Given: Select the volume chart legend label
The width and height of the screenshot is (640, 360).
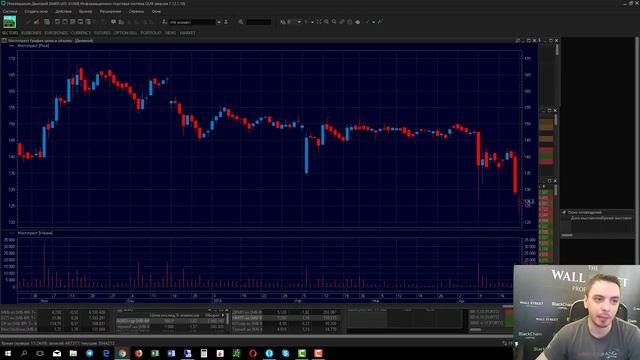Looking at the screenshot, I should point(35,233).
